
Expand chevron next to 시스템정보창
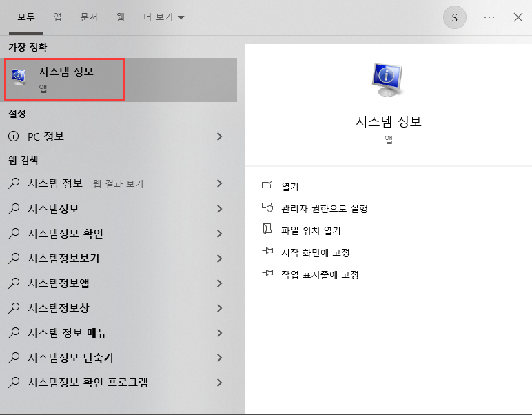click(220, 308)
